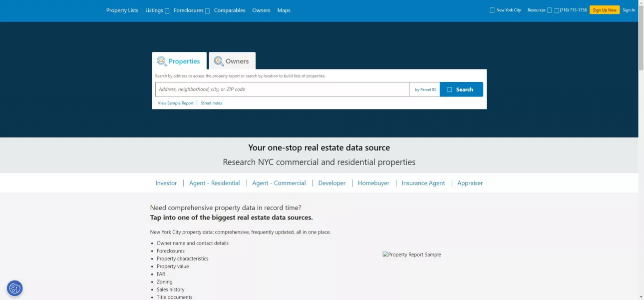
Task: Click the Search button
Action: click(461, 89)
